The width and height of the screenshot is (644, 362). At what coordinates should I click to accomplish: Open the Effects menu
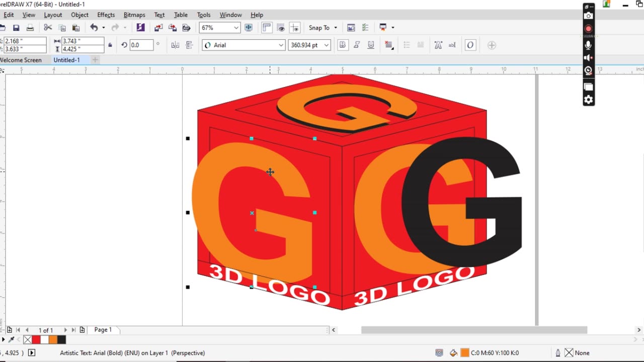106,15
